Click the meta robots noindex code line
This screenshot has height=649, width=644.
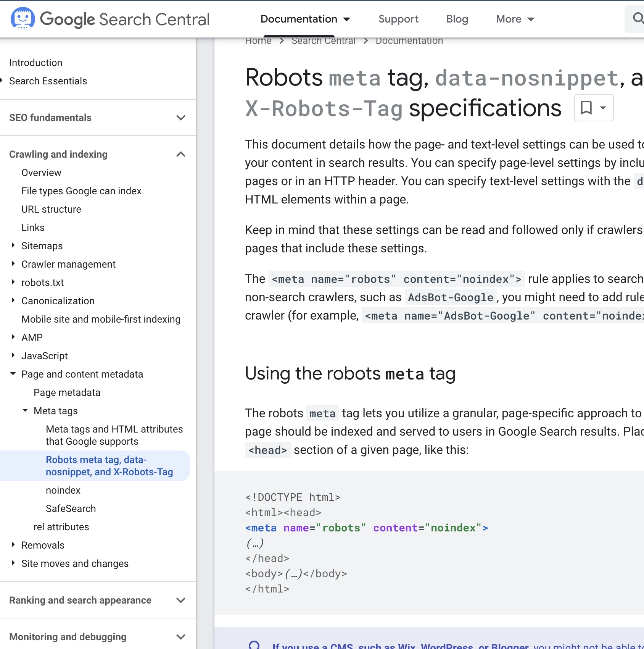click(366, 528)
